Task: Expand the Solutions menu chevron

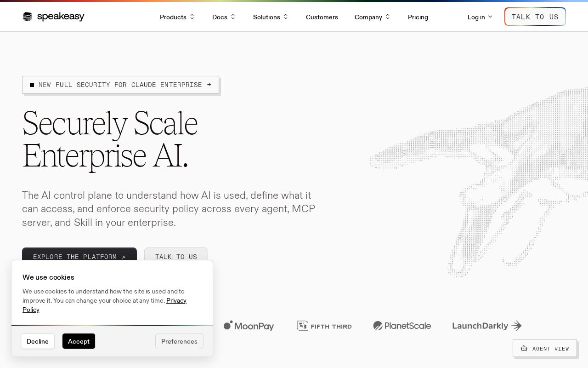Action: (x=286, y=17)
